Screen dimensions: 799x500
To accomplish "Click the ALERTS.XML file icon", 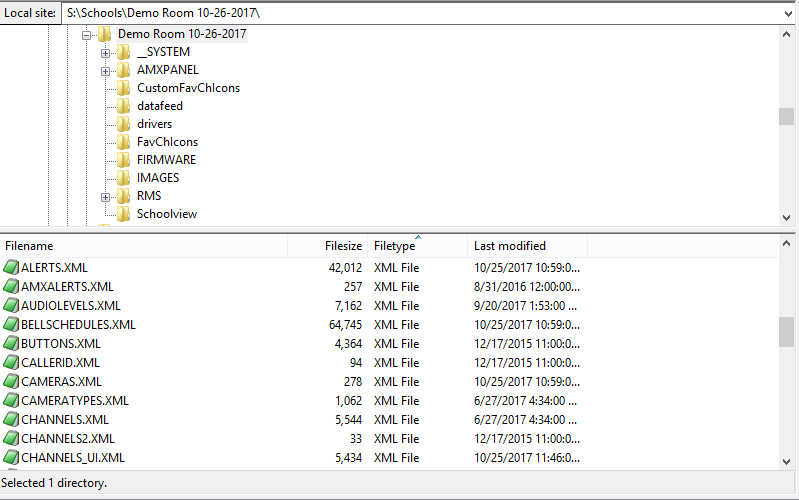I will click(11, 268).
